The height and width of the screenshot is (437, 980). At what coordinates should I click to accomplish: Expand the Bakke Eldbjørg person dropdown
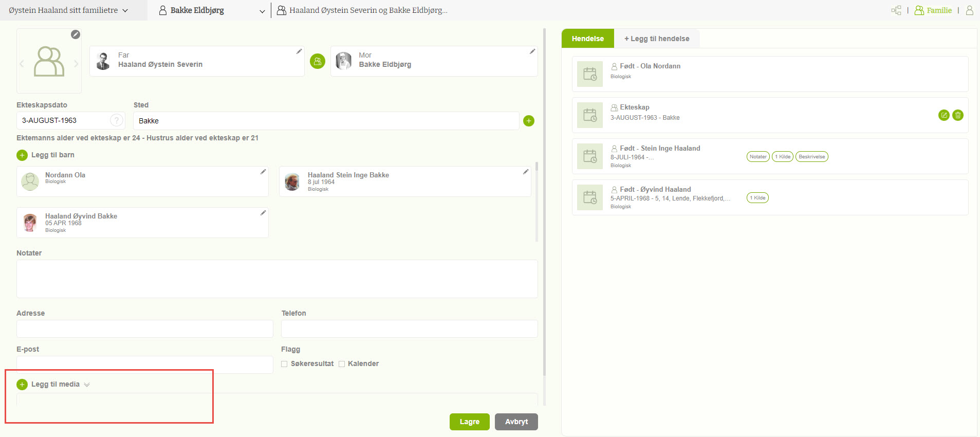262,11
